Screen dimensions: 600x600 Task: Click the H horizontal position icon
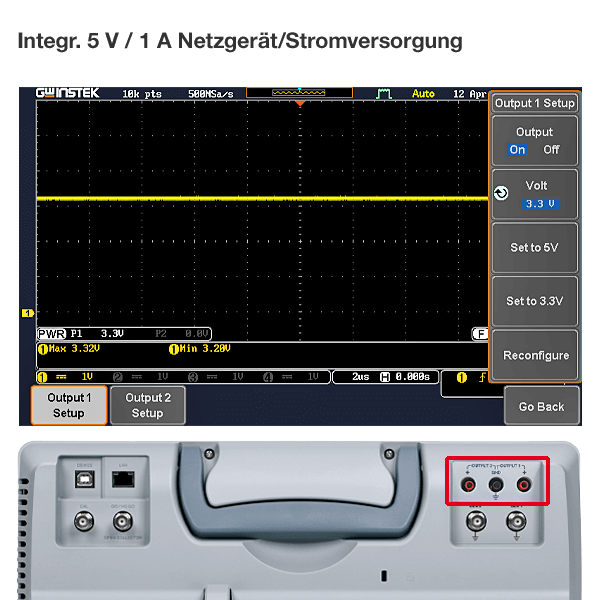point(385,377)
